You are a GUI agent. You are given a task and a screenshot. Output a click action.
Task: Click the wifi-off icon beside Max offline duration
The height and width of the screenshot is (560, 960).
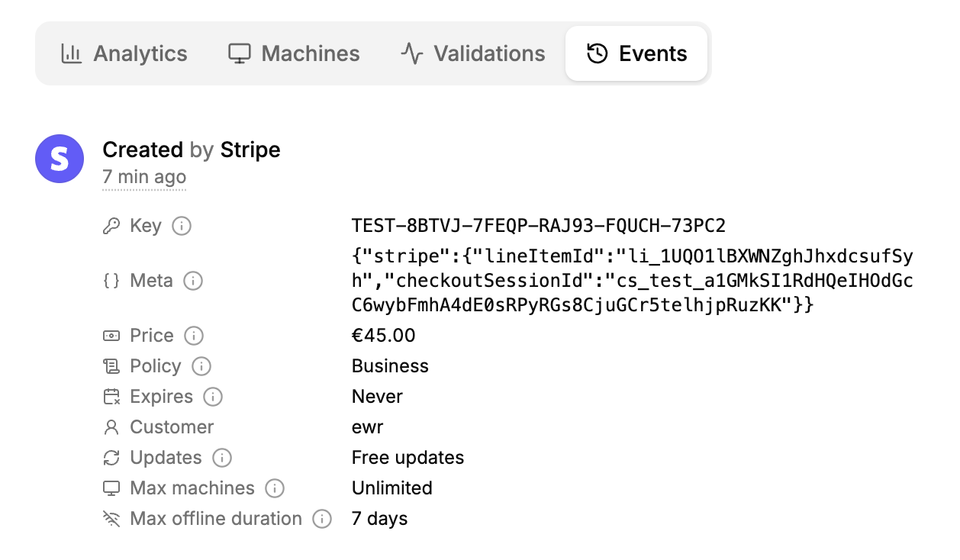[111, 519]
